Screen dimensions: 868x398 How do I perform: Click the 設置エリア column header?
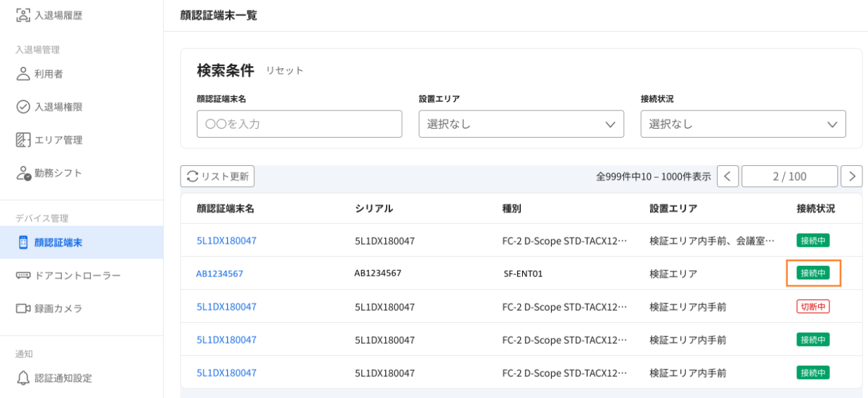click(x=673, y=209)
